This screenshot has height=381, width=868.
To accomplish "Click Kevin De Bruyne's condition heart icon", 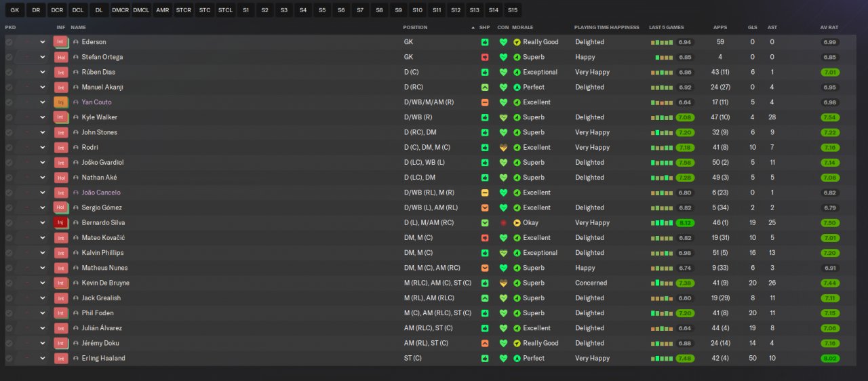I will (503, 283).
